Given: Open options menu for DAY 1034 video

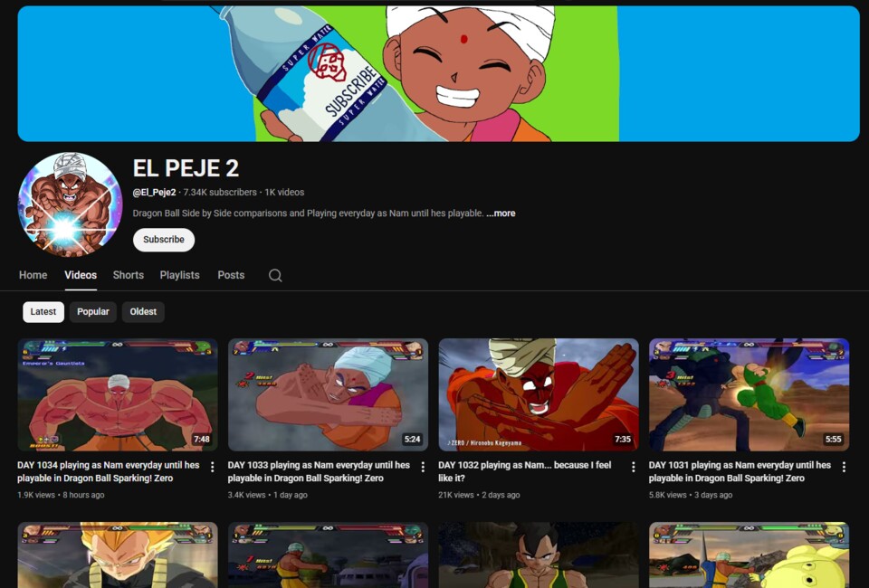Looking at the screenshot, I should (213, 467).
